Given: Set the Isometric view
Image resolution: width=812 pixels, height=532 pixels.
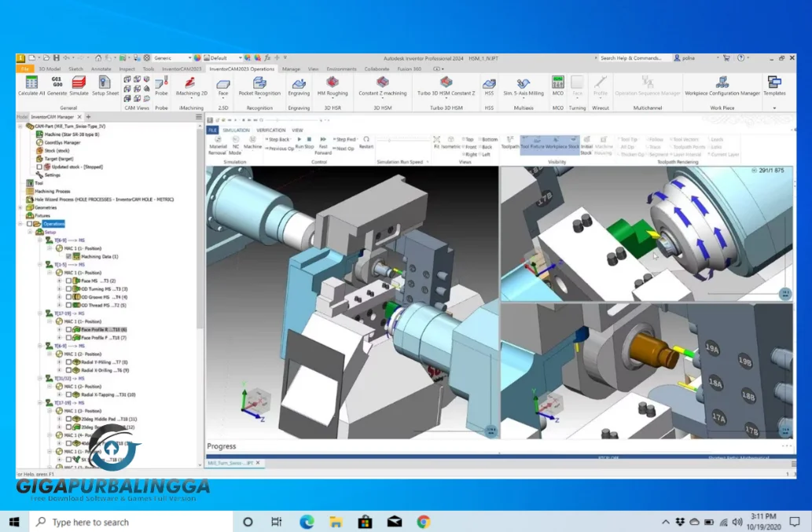Looking at the screenshot, I should point(450,142).
